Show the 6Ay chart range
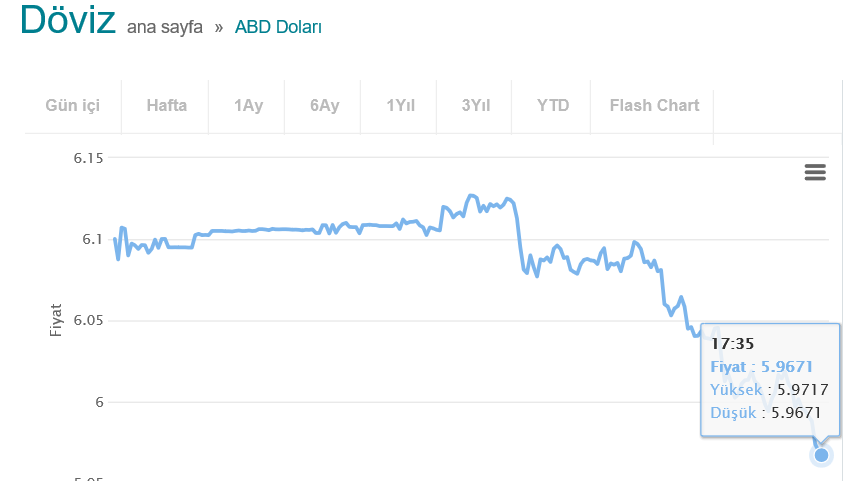Viewport: 852px width, 481px height. pos(324,105)
